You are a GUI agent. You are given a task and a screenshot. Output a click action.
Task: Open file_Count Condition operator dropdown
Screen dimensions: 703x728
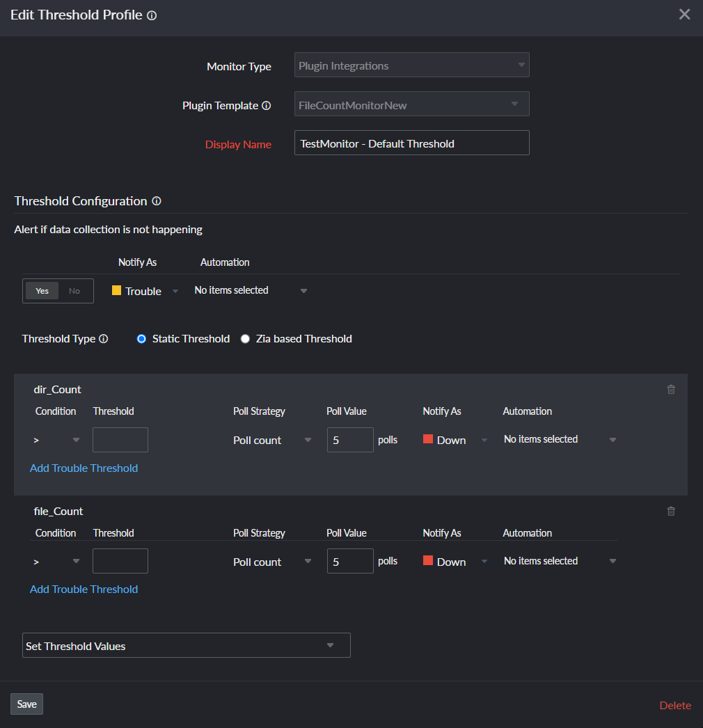click(57, 562)
